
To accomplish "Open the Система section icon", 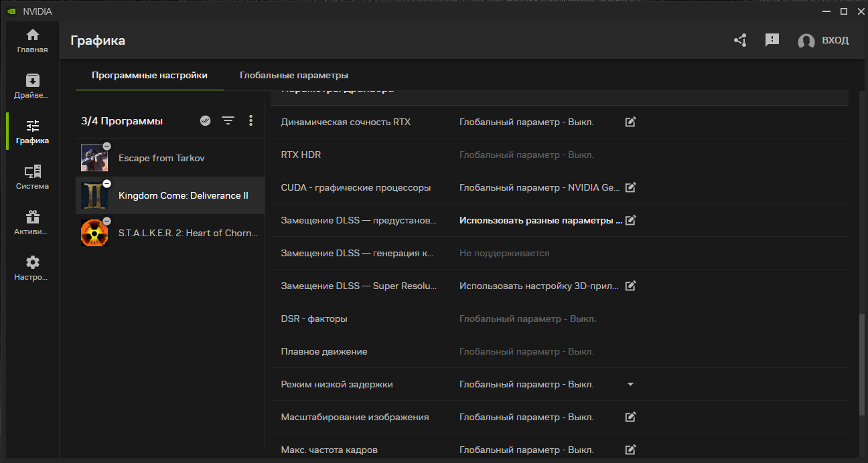I will [32, 177].
